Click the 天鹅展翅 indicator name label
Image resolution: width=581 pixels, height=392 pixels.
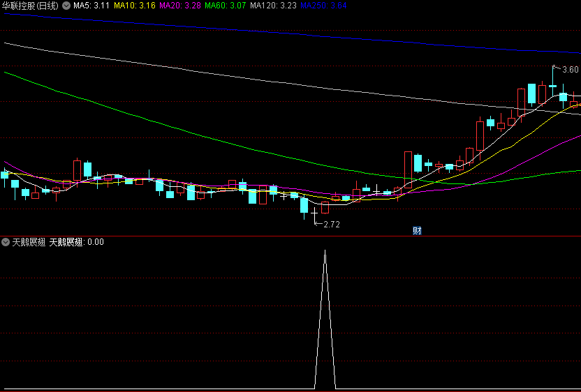pos(29,243)
